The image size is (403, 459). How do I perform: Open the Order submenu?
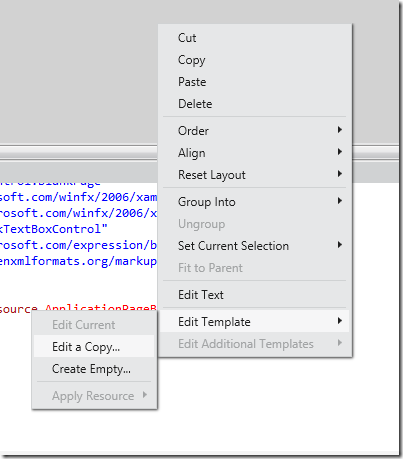click(255, 131)
